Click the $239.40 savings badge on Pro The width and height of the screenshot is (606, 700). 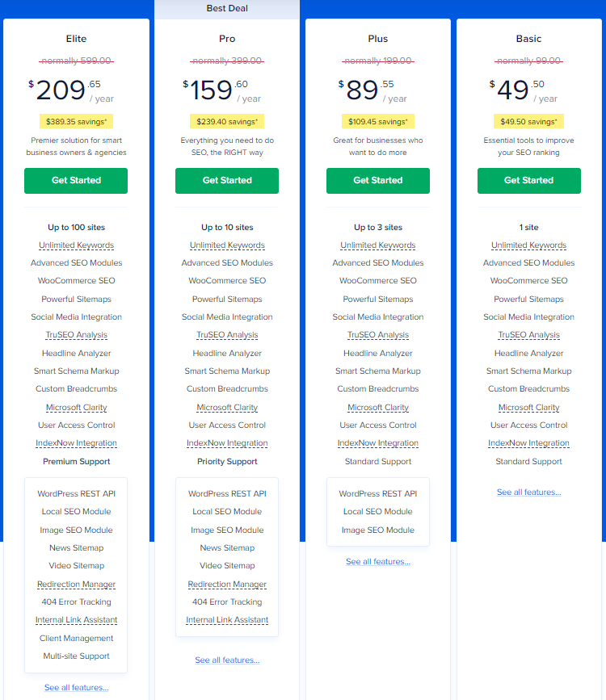[x=227, y=121]
